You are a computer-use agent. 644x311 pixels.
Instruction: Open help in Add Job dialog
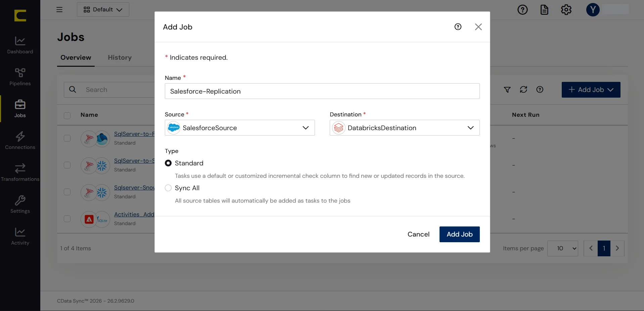458,27
